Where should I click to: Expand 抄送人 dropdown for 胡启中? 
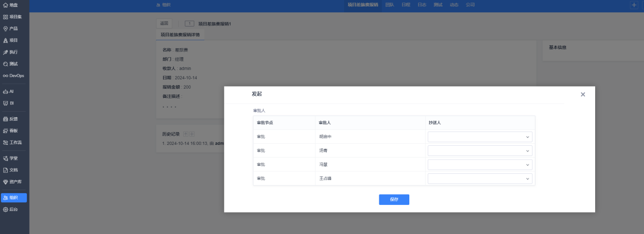pyautogui.click(x=480, y=137)
